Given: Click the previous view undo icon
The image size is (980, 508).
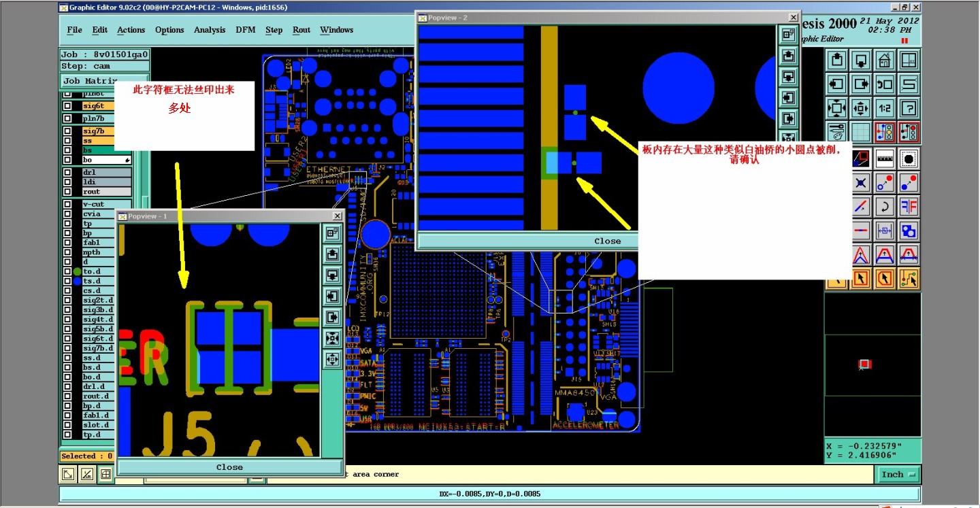Looking at the screenshot, I should pyautogui.click(x=884, y=84).
